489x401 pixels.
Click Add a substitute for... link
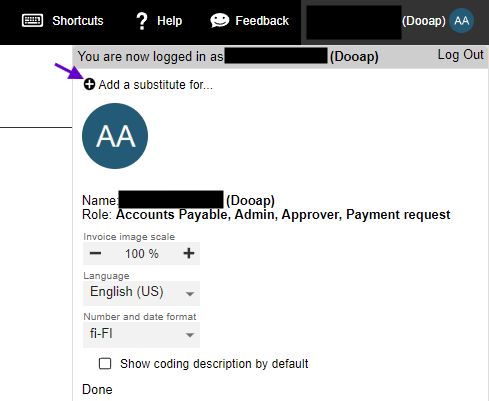tap(155, 85)
